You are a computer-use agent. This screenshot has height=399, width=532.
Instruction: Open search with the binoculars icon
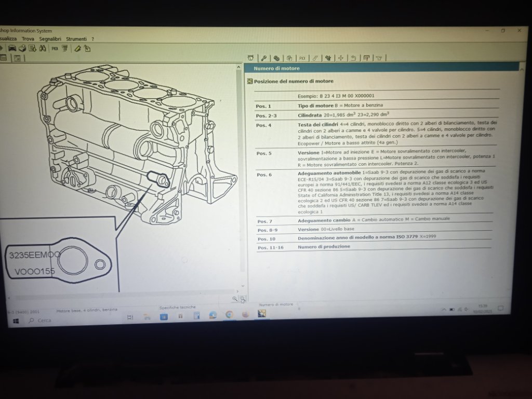click(43, 48)
